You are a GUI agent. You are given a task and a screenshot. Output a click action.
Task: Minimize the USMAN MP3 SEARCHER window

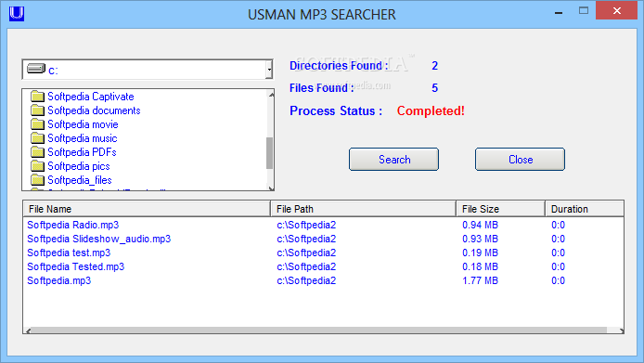(558, 13)
